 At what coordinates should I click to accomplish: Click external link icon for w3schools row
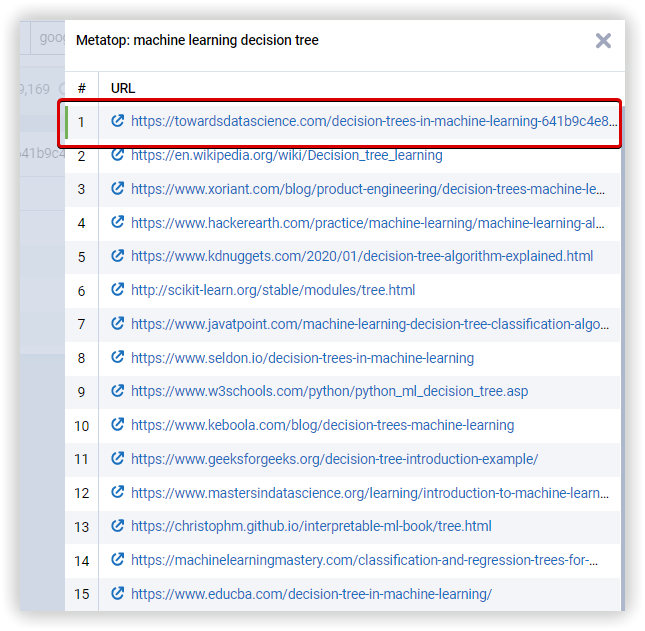pyautogui.click(x=118, y=391)
